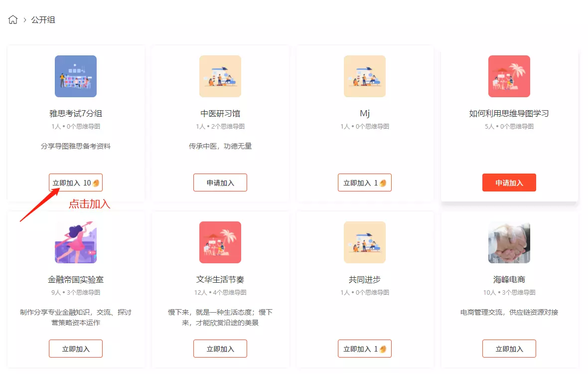Click red 申请加入 for 如何利用思维导图学习

(x=509, y=183)
